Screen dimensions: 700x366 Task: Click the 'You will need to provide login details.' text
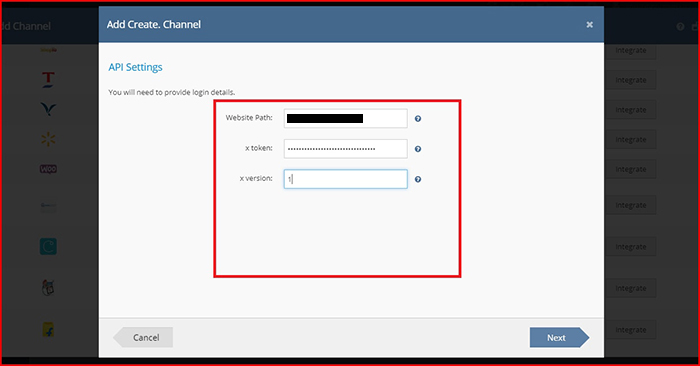[171, 92]
